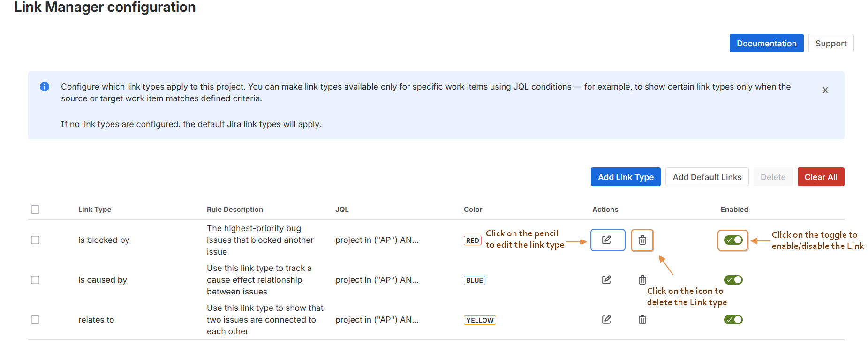Delete the "relates to" link type
Viewport: 868px width, 345px height.
(x=642, y=319)
